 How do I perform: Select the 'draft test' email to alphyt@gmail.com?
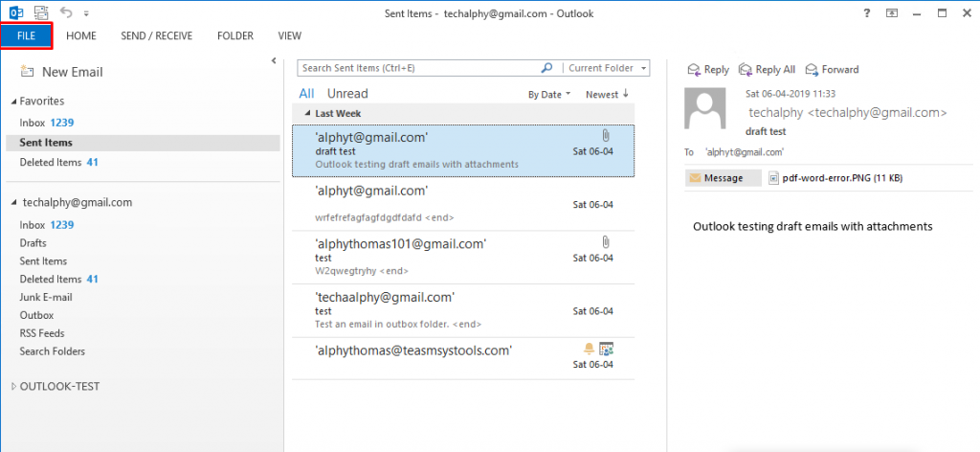click(463, 150)
